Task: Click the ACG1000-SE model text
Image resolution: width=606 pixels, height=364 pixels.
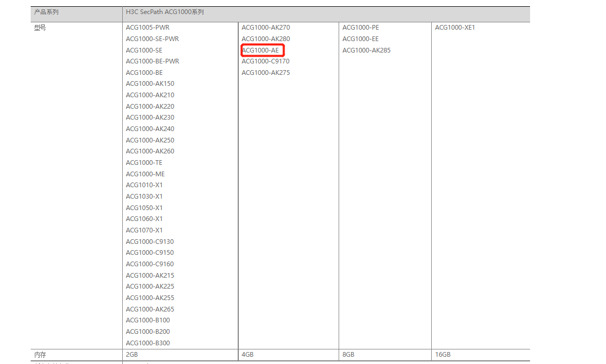Action: coord(144,50)
